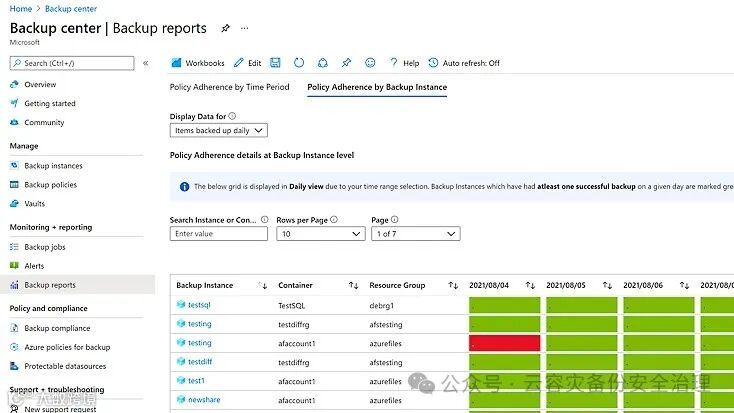Open the newshare backup instance link
The width and height of the screenshot is (734, 413).
204,399
